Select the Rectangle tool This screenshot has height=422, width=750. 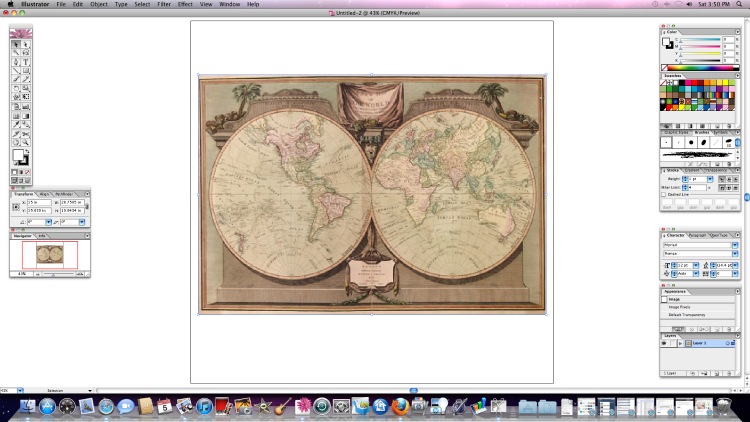tap(26, 70)
